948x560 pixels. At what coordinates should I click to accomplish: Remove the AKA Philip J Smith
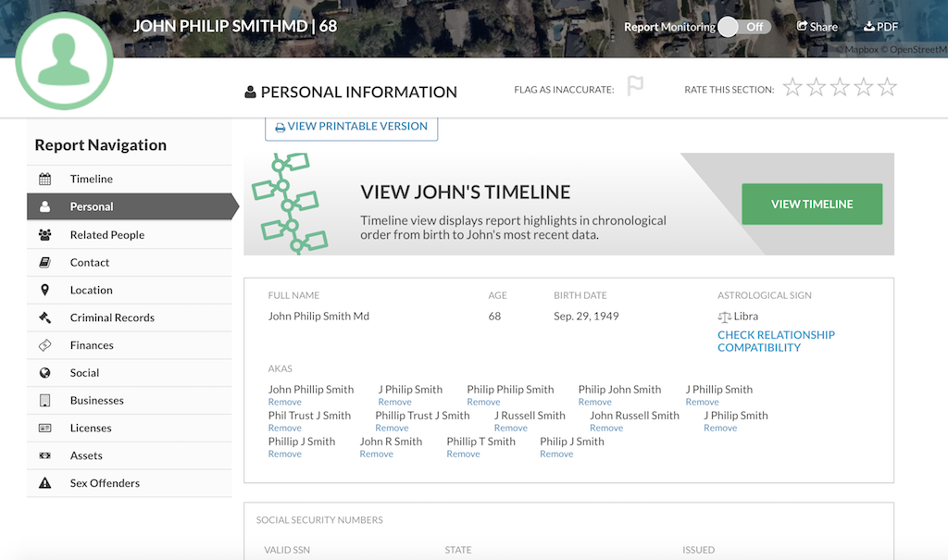[556, 454]
